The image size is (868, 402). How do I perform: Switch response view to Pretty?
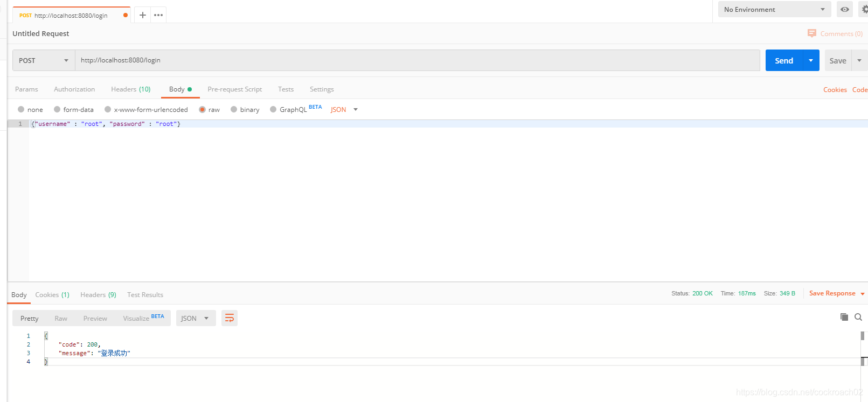(30, 318)
